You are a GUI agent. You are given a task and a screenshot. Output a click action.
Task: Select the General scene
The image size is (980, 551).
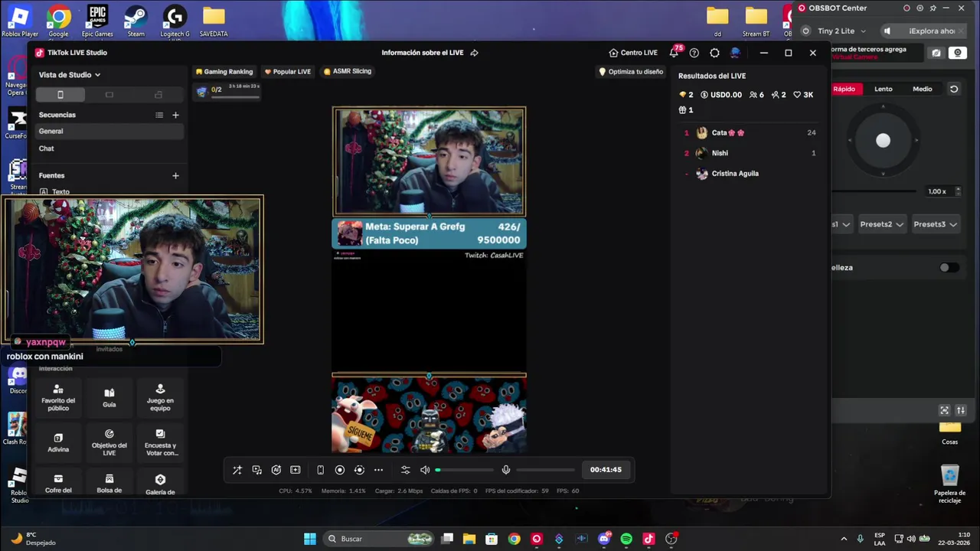tap(109, 131)
